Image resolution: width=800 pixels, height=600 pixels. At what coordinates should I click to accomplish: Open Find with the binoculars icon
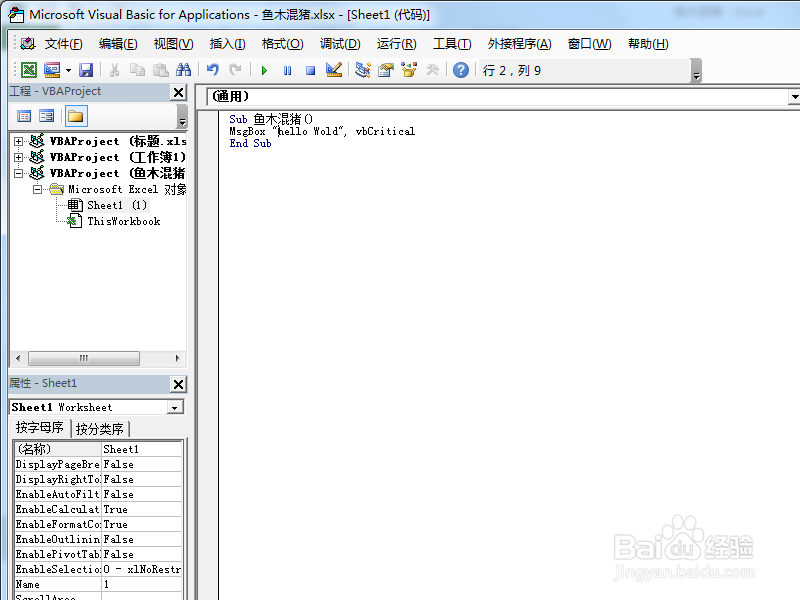[x=183, y=70]
